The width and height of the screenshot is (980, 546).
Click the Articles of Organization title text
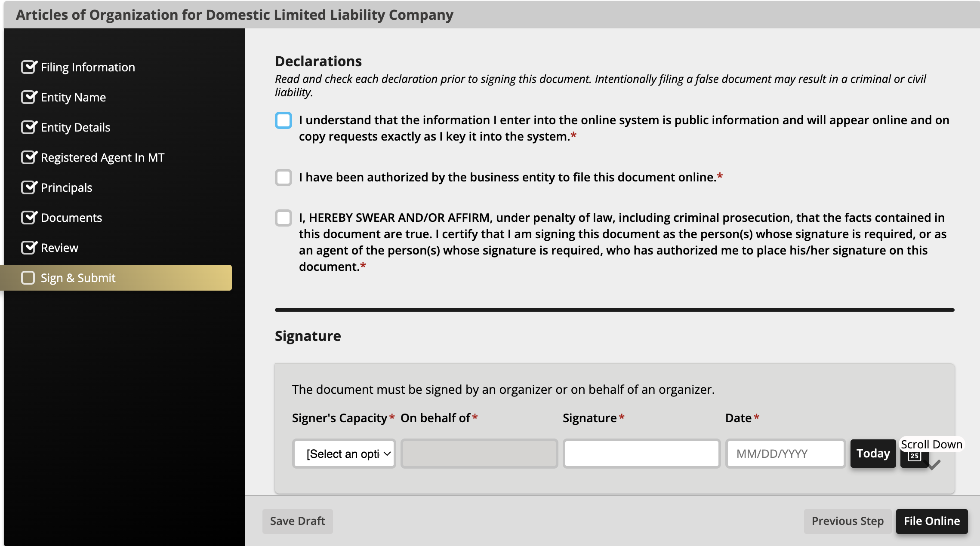click(234, 15)
